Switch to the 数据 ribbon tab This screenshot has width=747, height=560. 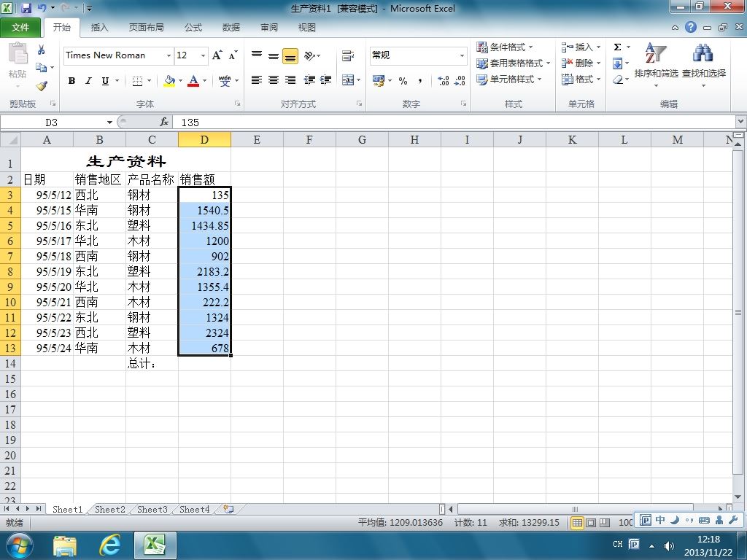point(231,28)
